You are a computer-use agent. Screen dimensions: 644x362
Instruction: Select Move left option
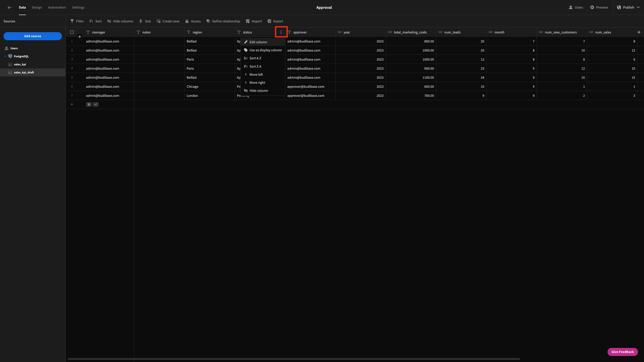click(x=263, y=74)
